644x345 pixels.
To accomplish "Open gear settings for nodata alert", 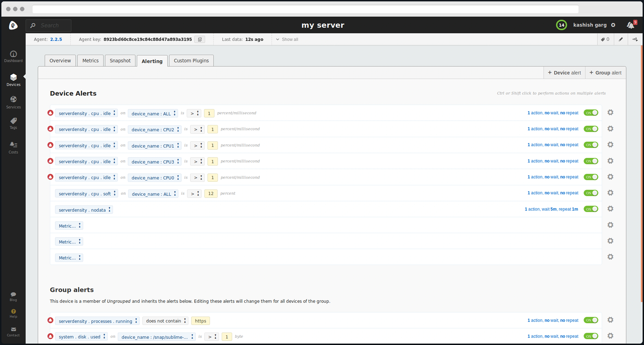I will point(610,209).
